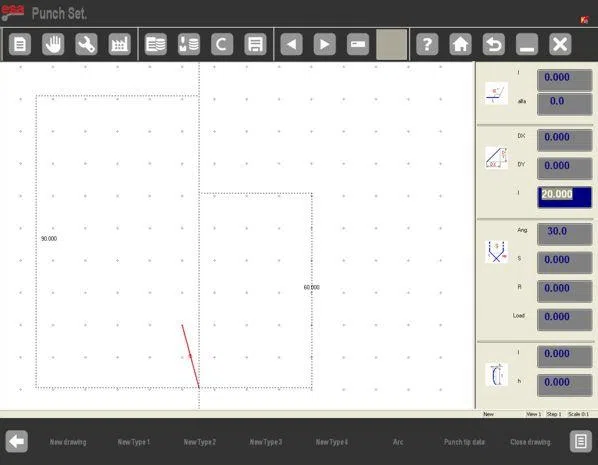Click the DY value field
Image resolution: width=598 pixels, height=465 pixels.
point(564,168)
